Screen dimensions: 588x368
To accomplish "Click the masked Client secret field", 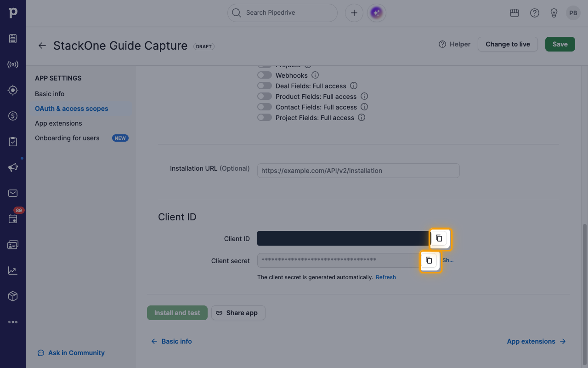I will (339, 260).
